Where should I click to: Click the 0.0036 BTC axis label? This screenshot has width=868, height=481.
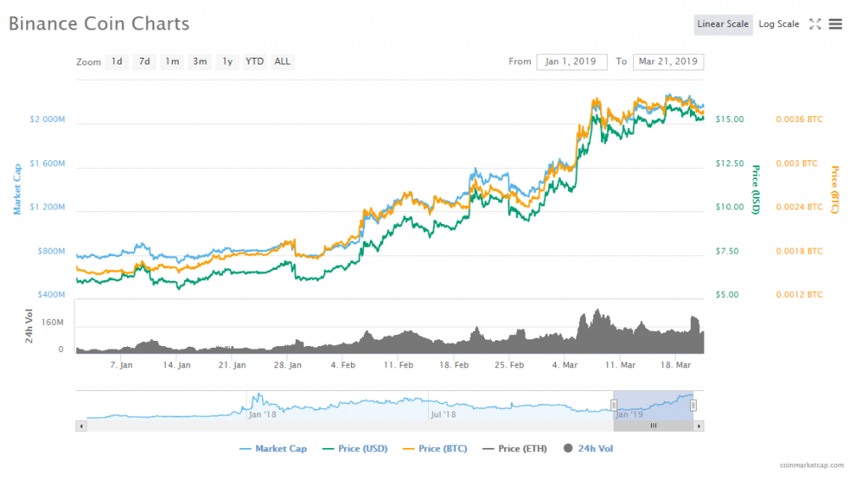pos(798,119)
